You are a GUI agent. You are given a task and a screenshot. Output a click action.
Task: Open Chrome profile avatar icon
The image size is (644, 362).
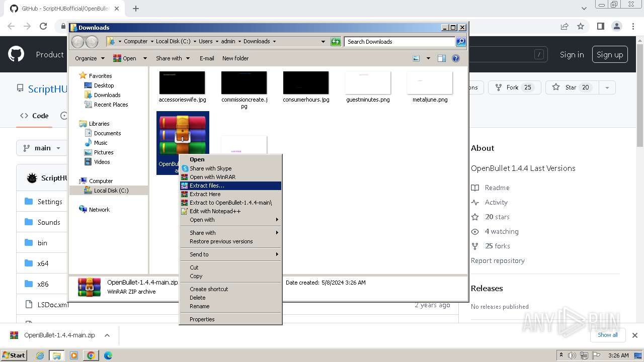[x=617, y=26]
